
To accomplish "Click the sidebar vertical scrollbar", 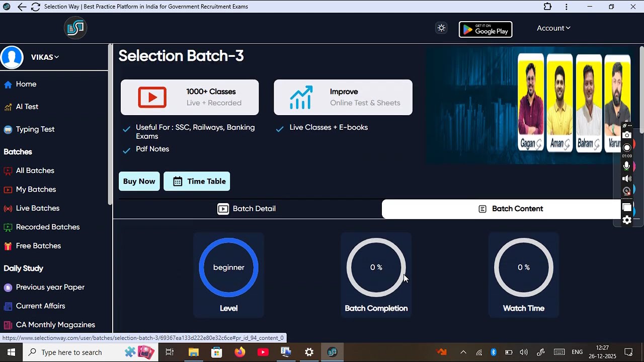I will coord(110,125).
